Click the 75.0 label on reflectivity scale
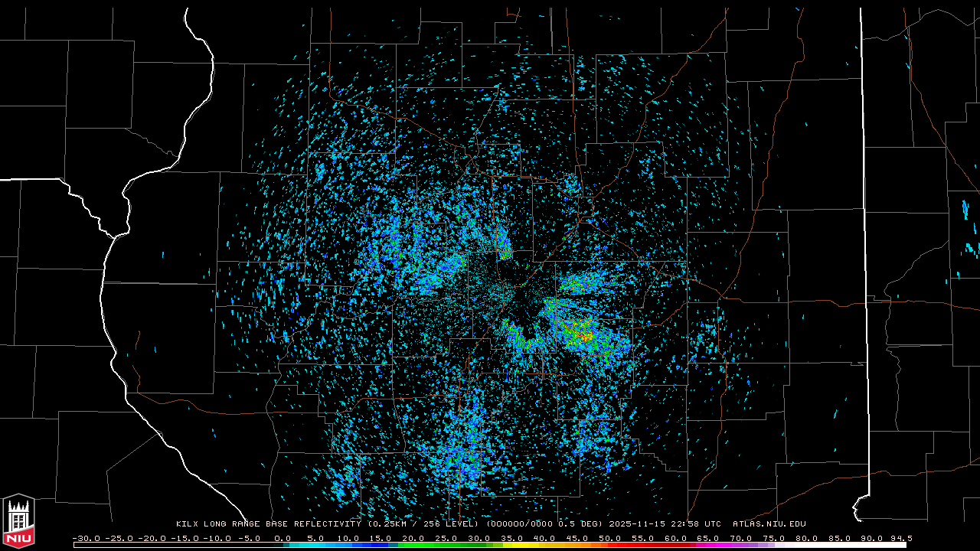This screenshot has height=551, width=980. click(774, 538)
